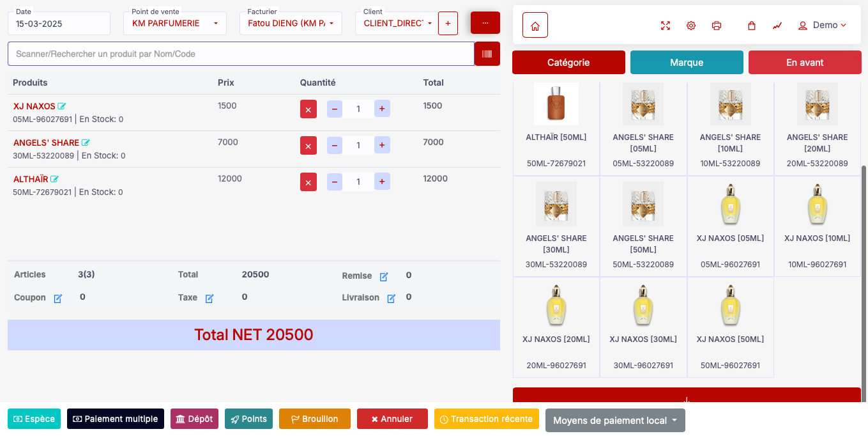Pay with the Espèce button

click(x=34, y=419)
